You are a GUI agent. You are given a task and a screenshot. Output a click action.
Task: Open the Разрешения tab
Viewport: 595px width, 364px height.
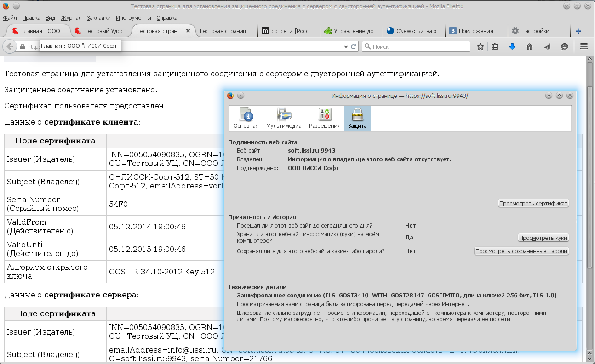coord(325,118)
